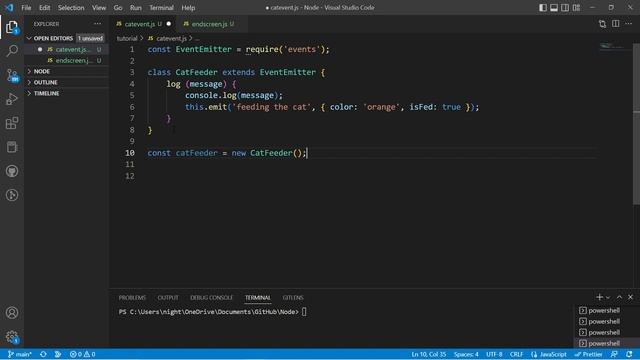Open the Source Control view
Screen dimensions: 640x360
pos(12,76)
